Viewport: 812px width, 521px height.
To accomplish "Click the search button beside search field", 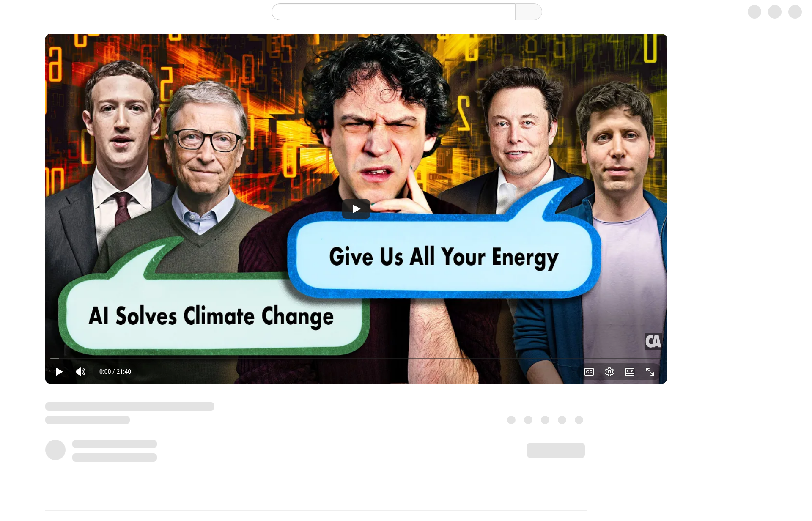I will 529,12.
